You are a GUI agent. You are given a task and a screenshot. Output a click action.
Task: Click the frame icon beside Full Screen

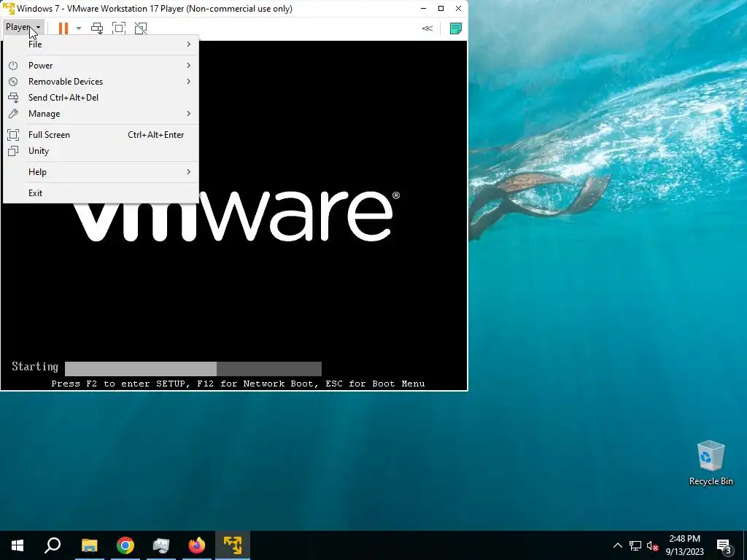pyautogui.click(x=13, y=135)
